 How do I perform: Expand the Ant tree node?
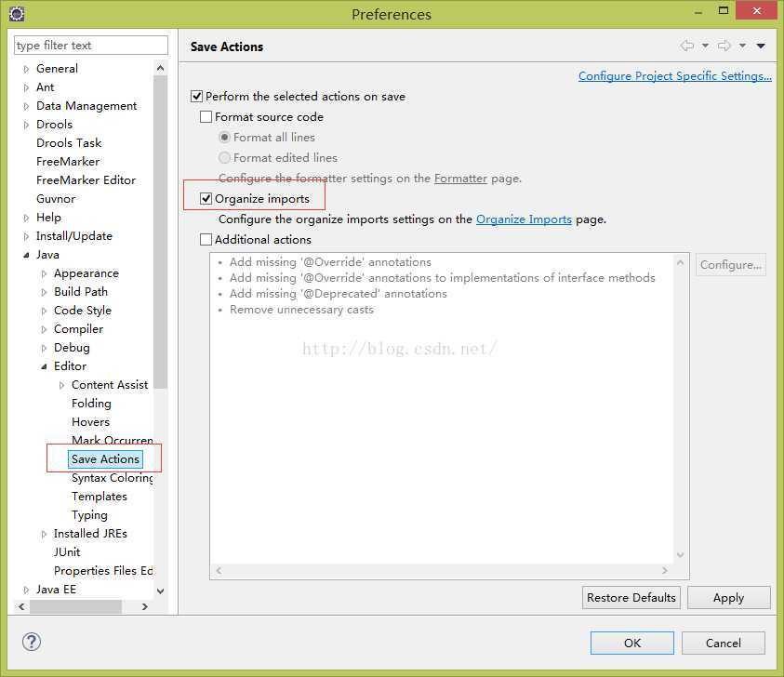click(26, 87)
